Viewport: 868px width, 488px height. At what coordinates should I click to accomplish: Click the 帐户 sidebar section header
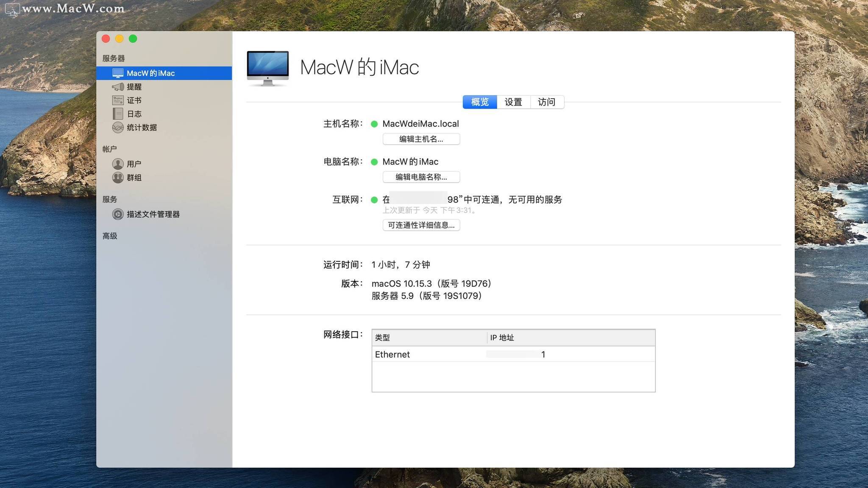(110, 149)
